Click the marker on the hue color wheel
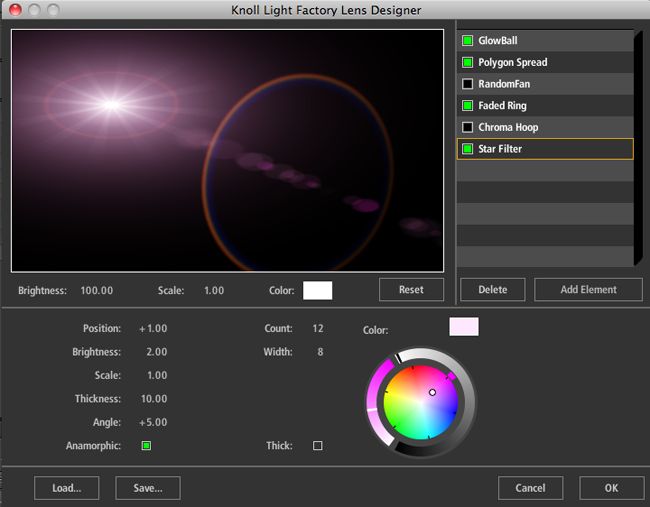The image size is (650, 507). (x=432, y=392)
